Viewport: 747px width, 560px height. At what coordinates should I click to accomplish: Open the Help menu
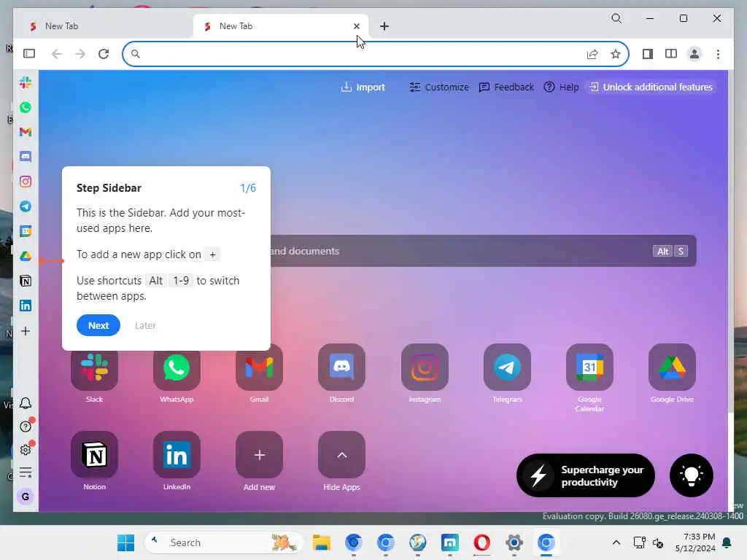(x=561, y=87)
